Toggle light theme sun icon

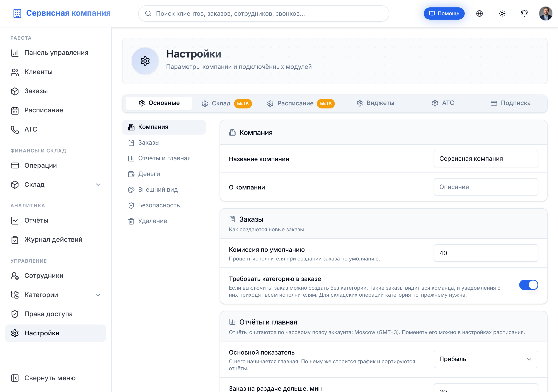coord(502,14)
